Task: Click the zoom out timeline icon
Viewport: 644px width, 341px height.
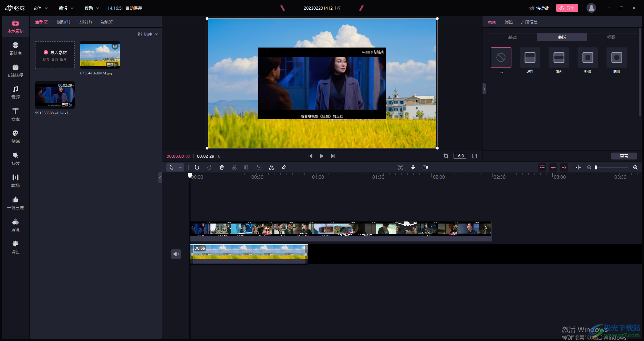Action: pyautogui.click(x=589, y=167)
